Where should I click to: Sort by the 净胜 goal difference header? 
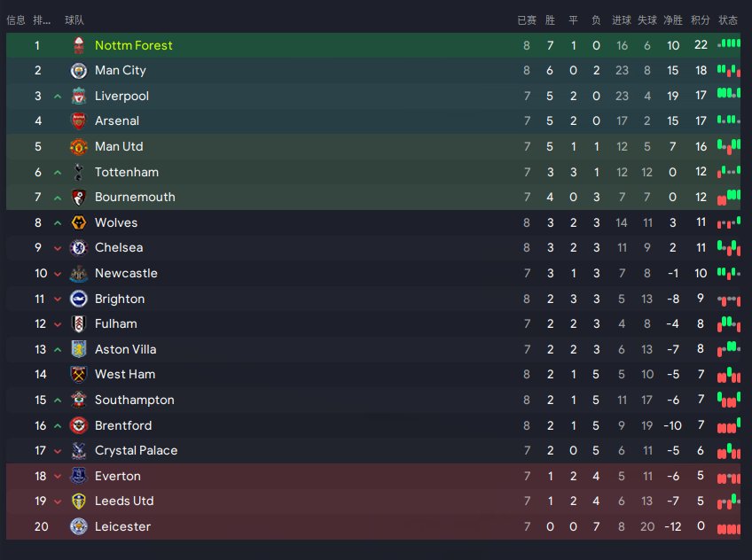673,20
